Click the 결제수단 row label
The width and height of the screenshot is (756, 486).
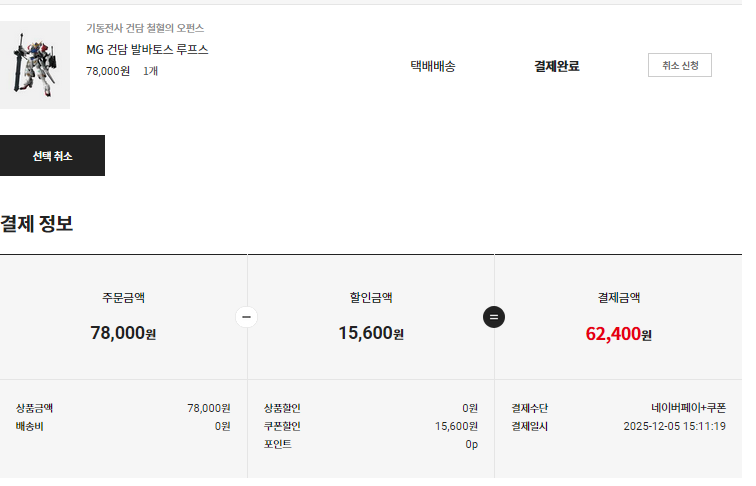point(530,408)
